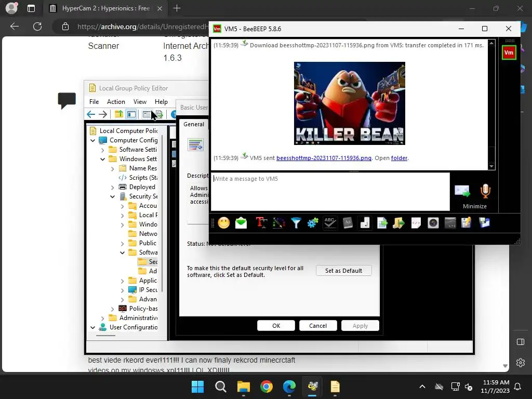Toggle the Return-key send option
The height and width of the screenshot is (399, 532).
(x=365, y=223)
